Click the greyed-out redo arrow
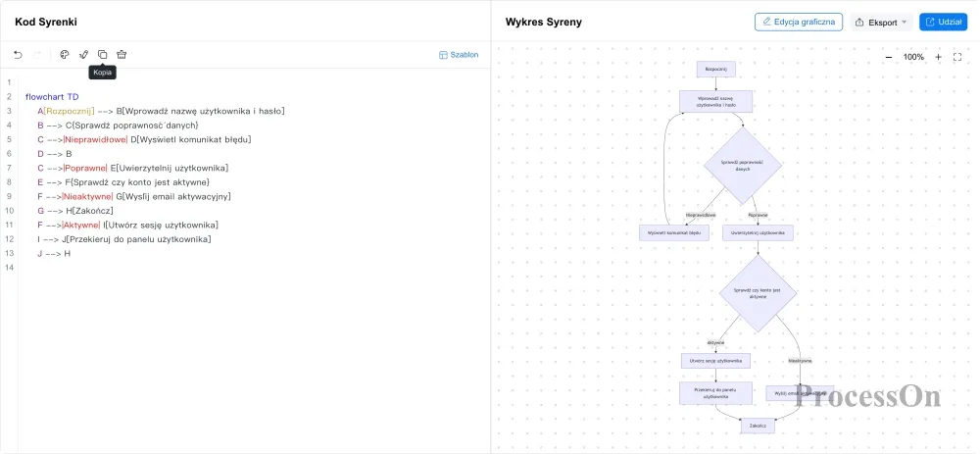980x454 pixels. 37,54
